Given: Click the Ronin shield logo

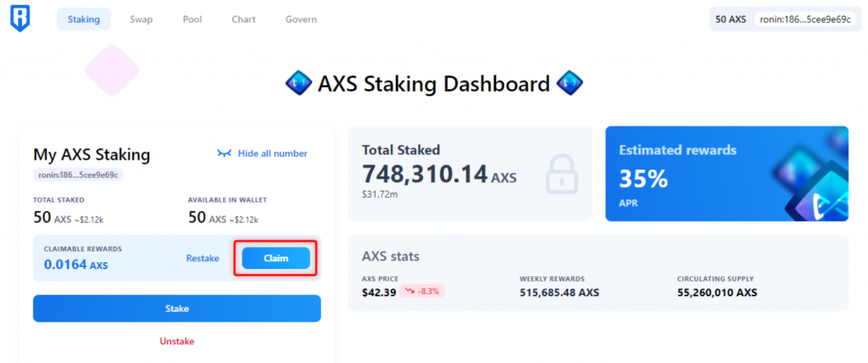Looking at the screenshot, I should (20, 20).
